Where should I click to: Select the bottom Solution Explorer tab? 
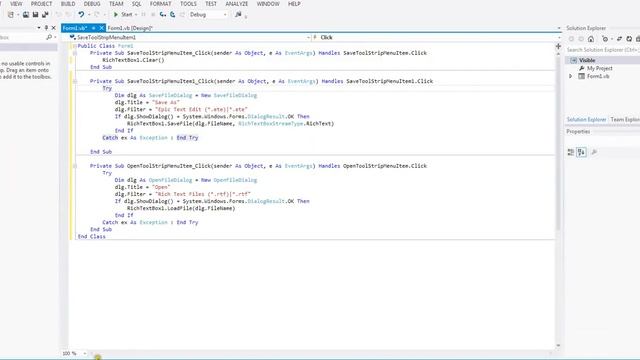coord(586,120)
